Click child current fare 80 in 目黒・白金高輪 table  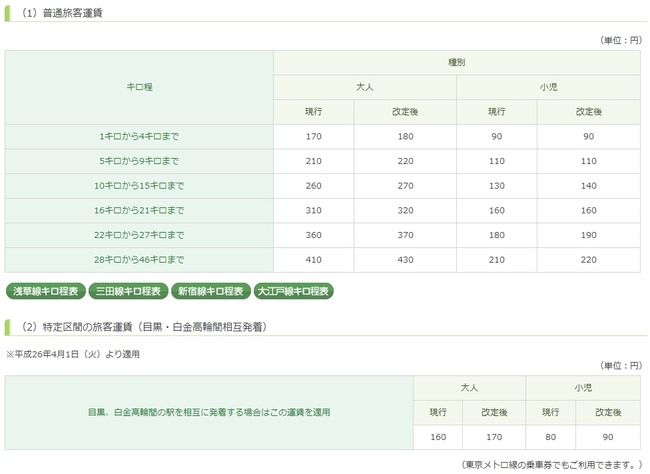[x=551, y=437]
